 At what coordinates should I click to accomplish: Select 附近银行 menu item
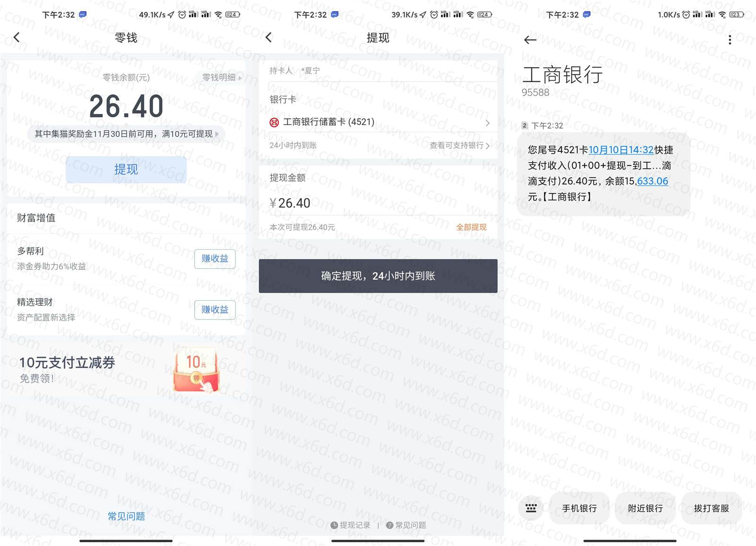[x=645, y=508]
